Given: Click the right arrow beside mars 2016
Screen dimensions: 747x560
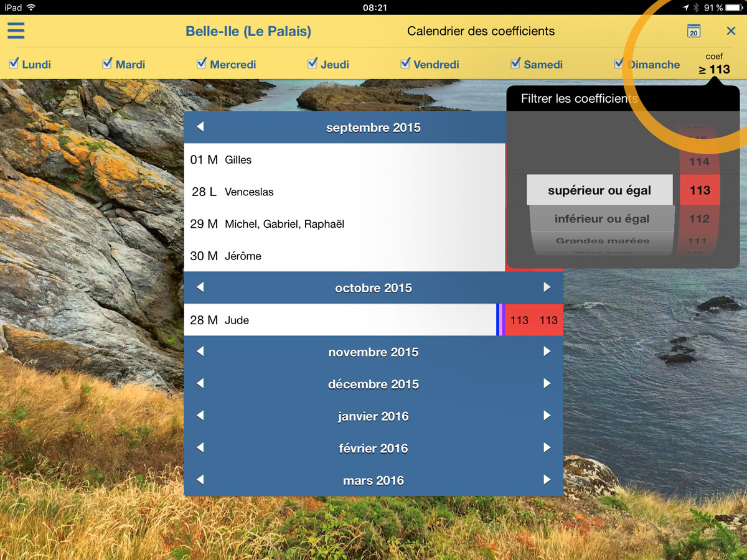Looking at the screenshot, I should tap(547, 480).
